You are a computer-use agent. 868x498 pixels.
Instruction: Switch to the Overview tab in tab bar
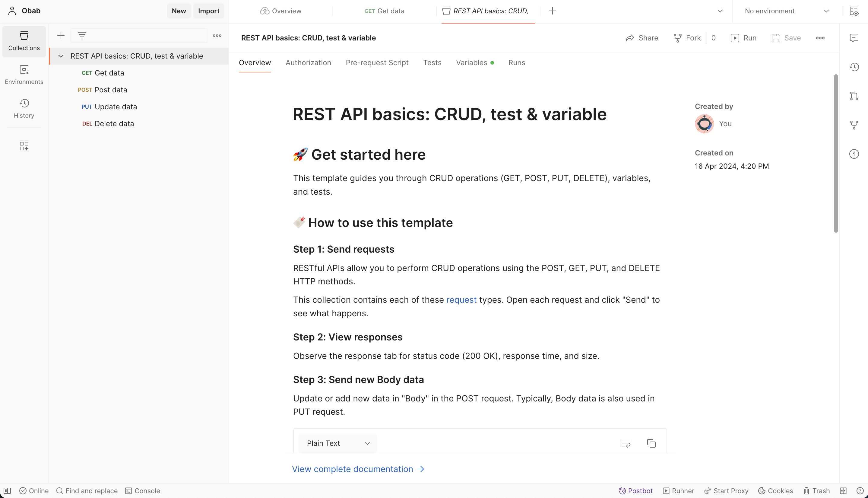[280, 11]
